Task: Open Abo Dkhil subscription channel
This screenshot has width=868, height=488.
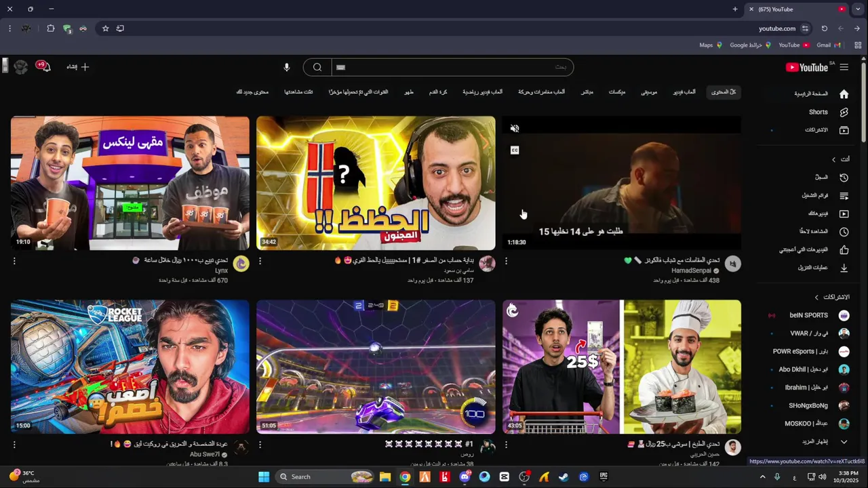Action: [809, 369]
